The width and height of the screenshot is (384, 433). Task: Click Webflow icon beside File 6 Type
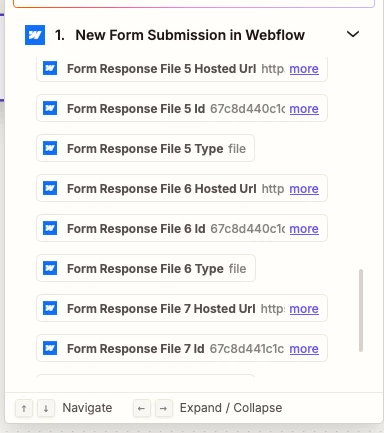click(x=50, y=268)
